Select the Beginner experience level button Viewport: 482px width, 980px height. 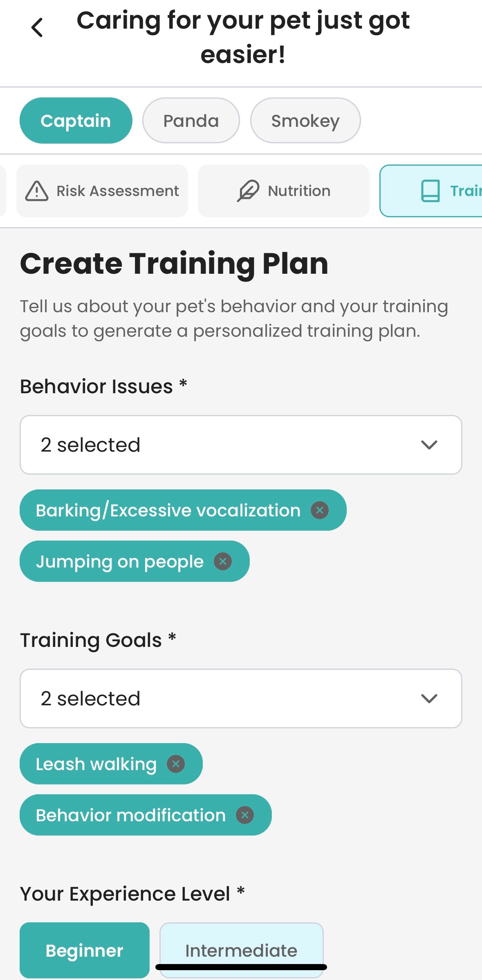[85, 950]
